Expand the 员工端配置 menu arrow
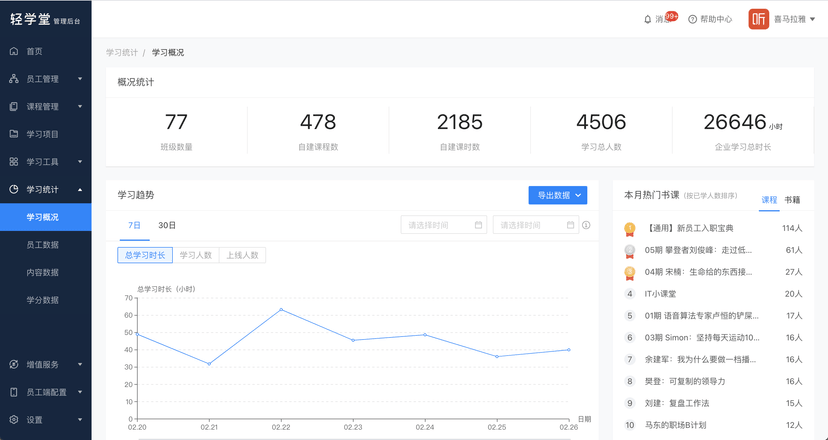Screen dimensions: 828x440 (80, 392)
